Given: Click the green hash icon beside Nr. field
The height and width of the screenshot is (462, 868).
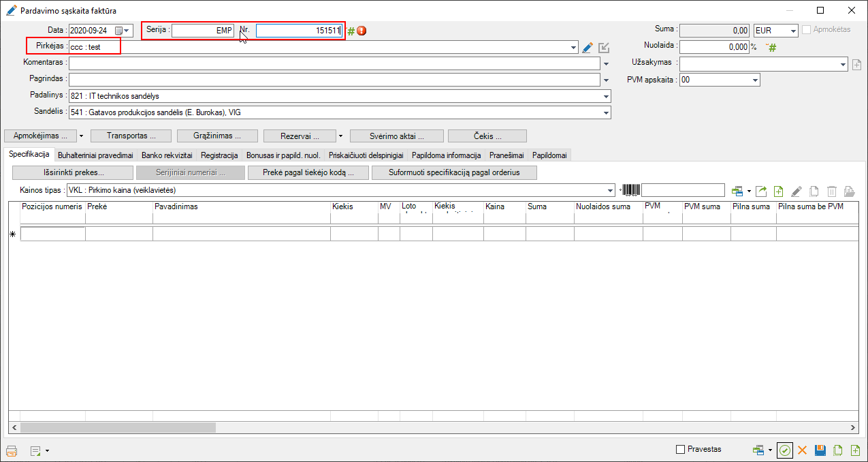Looking at the screenshot, I should (351, 31).
